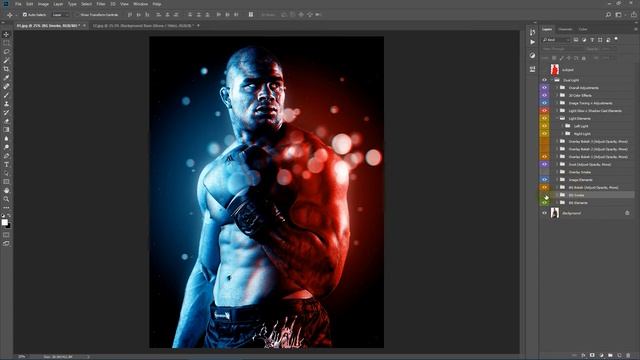The height and width of the screenshot is (360, 640).
Task: Open the Auto-Select Layer dropdown
Action: pyautogui.click(x=60, y=15)
